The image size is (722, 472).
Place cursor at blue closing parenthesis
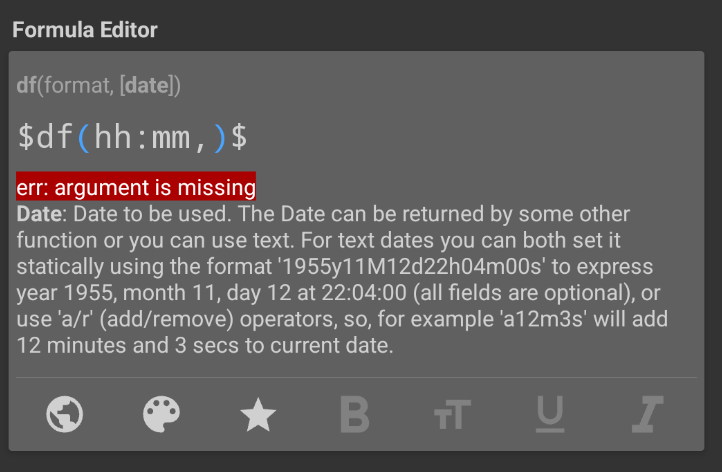point(220,137)
